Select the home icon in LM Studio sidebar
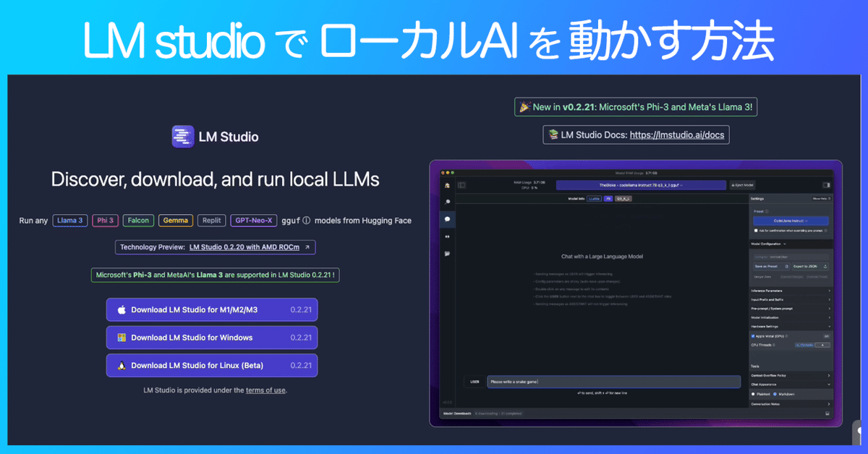The image size is (868, 454). (x=446, y=184)
